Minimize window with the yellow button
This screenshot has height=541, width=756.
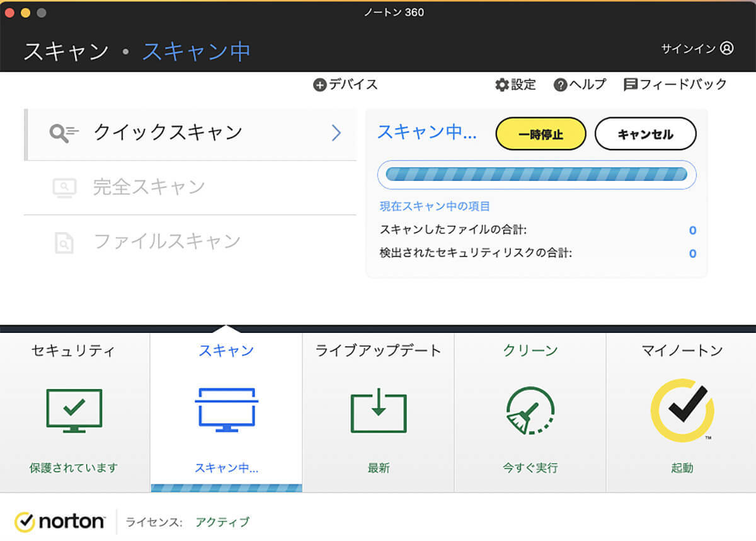coord(25,13)
